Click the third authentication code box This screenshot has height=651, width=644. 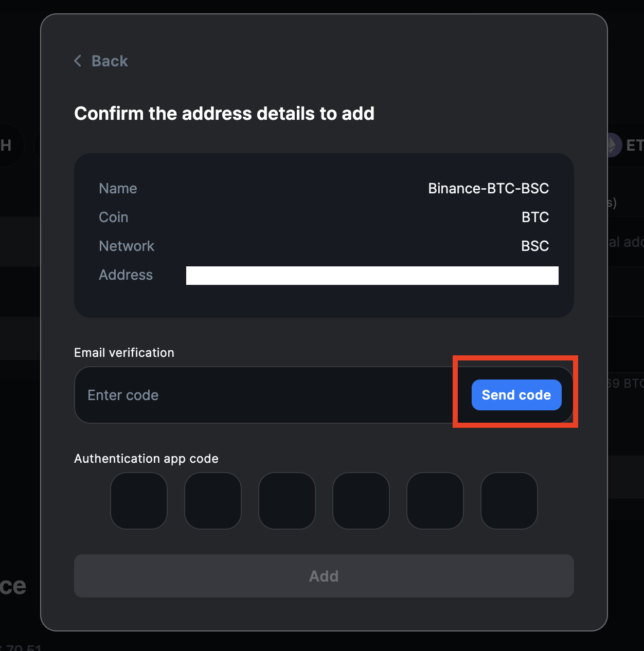pyautogui.click(x=287, y=501)
